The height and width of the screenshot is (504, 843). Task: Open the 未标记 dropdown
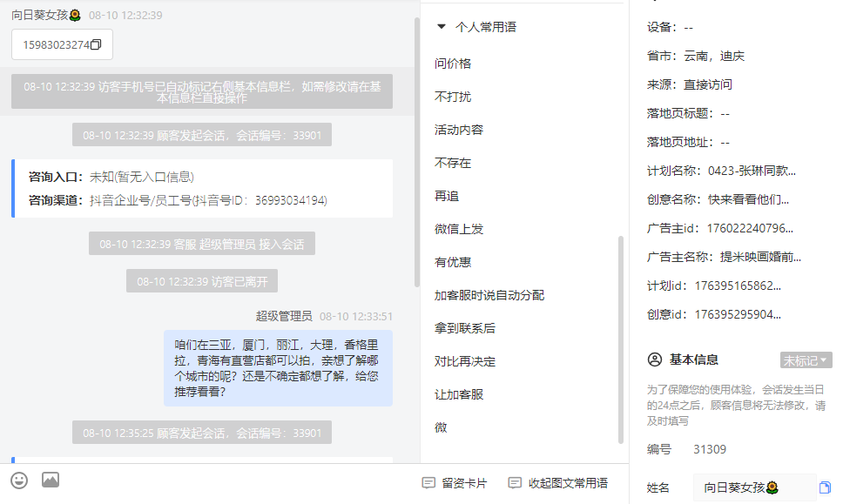point(806,360)
